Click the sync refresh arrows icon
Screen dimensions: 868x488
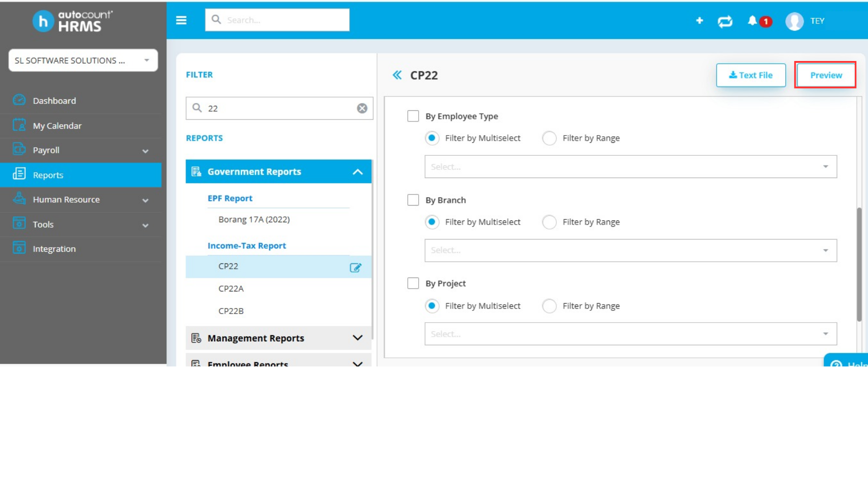point(725,21)
